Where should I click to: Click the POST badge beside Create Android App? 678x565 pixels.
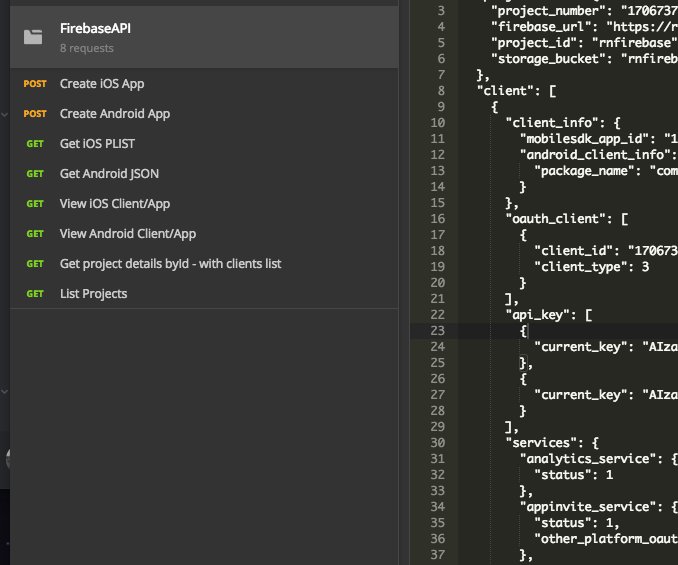click(35, 114)
